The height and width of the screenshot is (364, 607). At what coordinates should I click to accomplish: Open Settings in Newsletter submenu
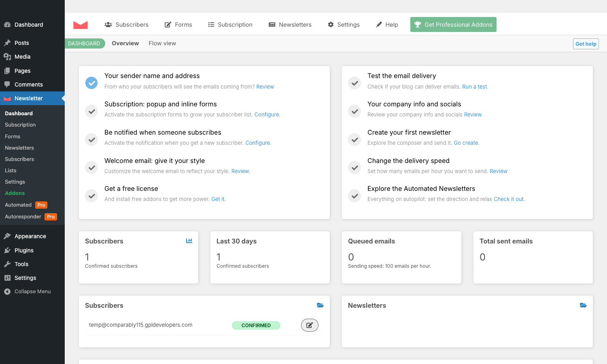tap(15, 182)
